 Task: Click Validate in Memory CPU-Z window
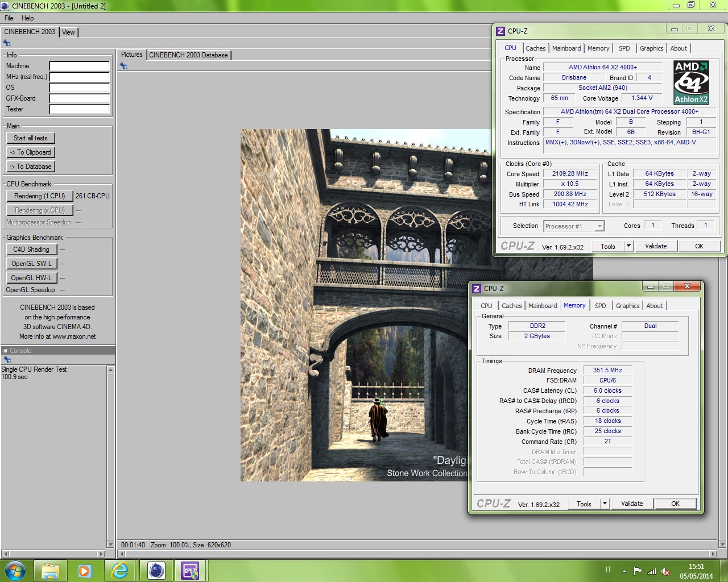pos(632,504)
